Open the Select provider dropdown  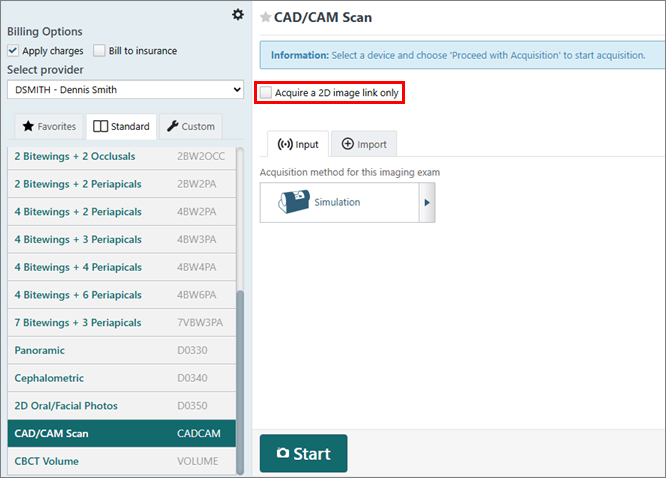click(125, 90)
